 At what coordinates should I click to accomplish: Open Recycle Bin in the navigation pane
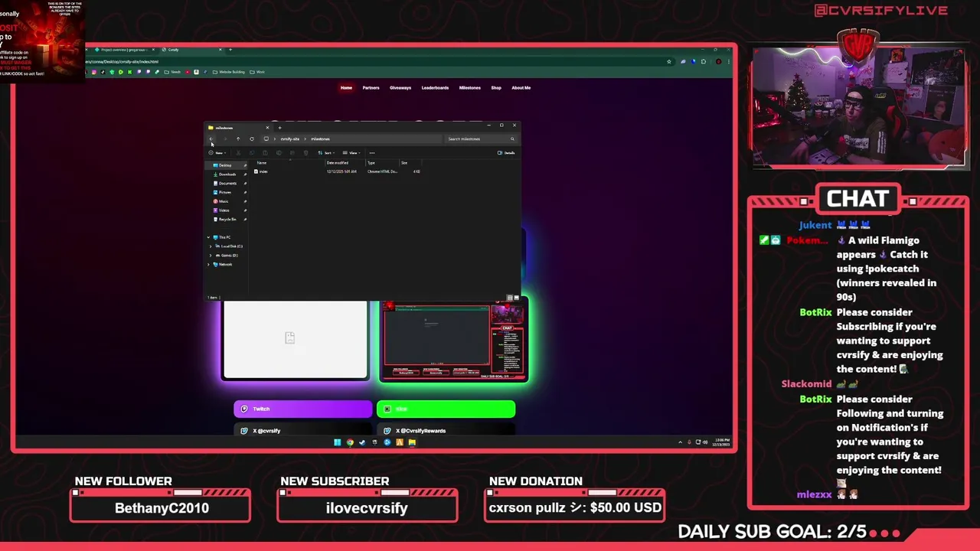click(x=227, y=220)
